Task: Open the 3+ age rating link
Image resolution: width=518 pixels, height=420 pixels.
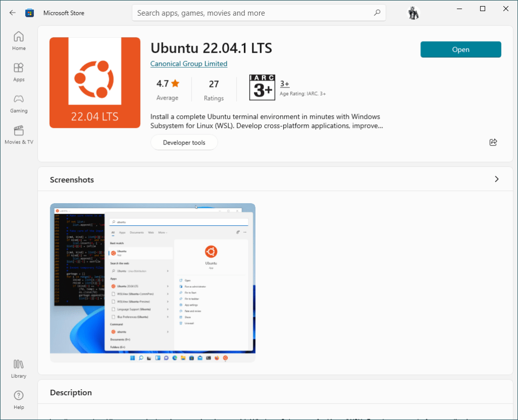Action: point(285,84)
